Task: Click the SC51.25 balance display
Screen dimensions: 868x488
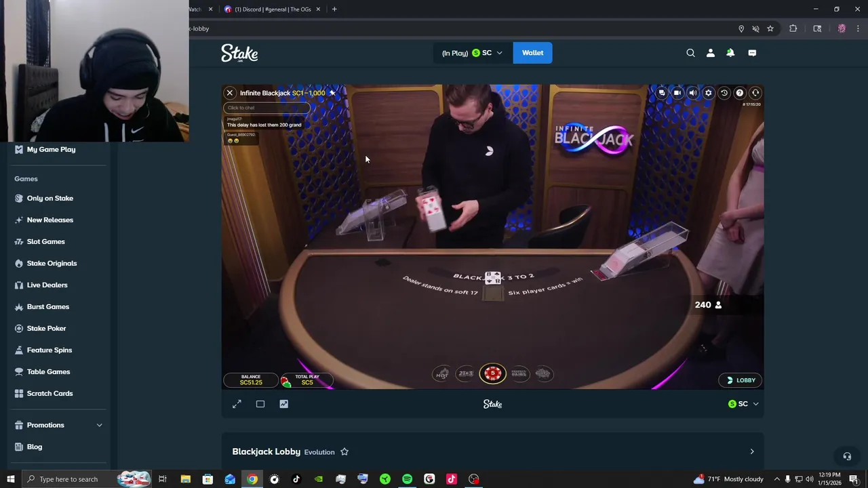Action: point(250,380)
